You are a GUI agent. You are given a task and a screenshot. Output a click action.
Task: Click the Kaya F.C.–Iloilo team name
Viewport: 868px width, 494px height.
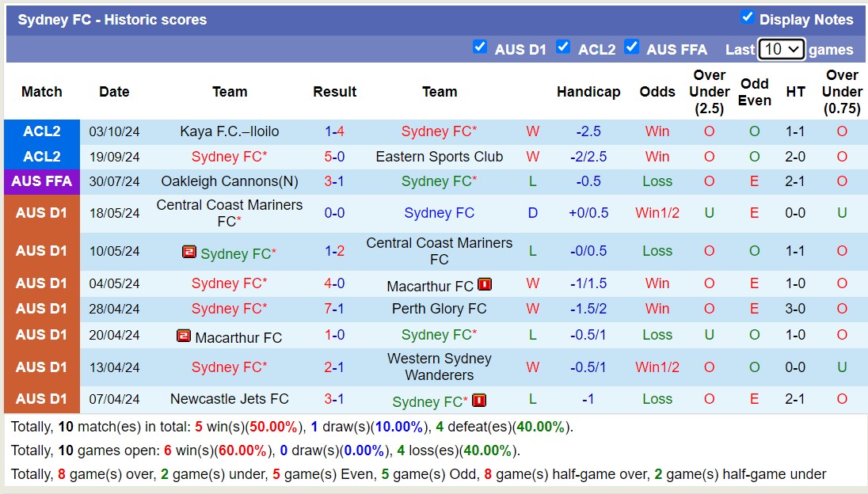(229, 131)
